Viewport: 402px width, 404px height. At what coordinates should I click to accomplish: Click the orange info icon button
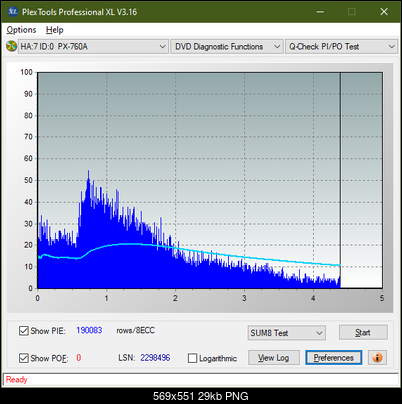click(377, 358)
